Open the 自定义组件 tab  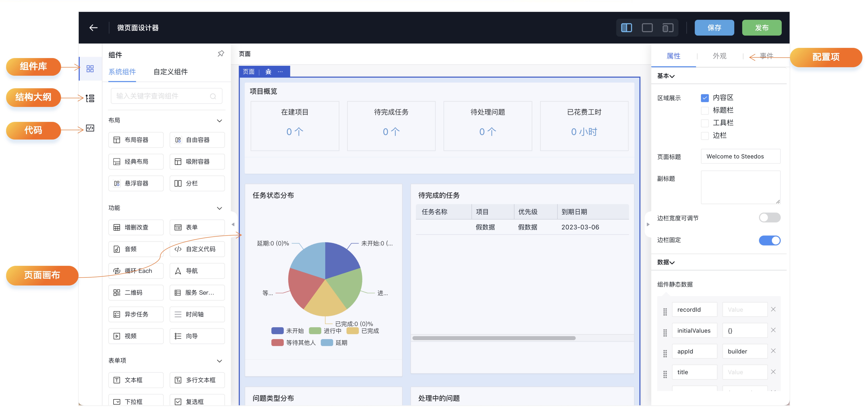pos(171,72)
